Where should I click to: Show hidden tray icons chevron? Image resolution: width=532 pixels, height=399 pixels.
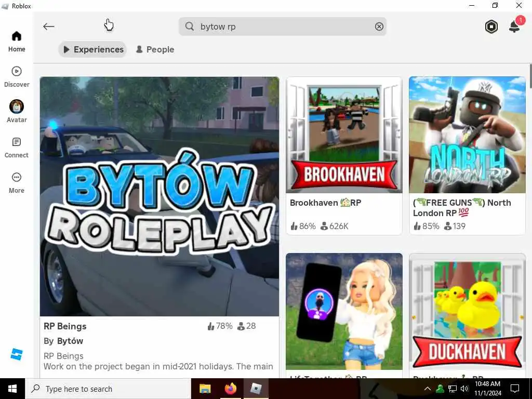(428, 389)
